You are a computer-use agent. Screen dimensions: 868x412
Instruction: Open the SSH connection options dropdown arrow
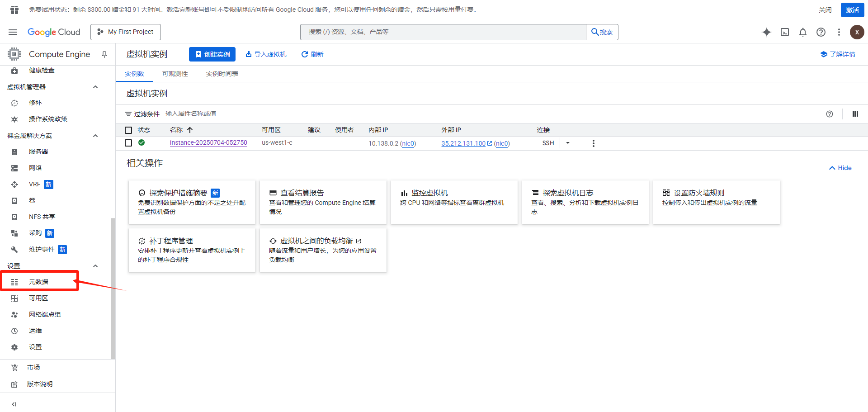pos(568,143)
